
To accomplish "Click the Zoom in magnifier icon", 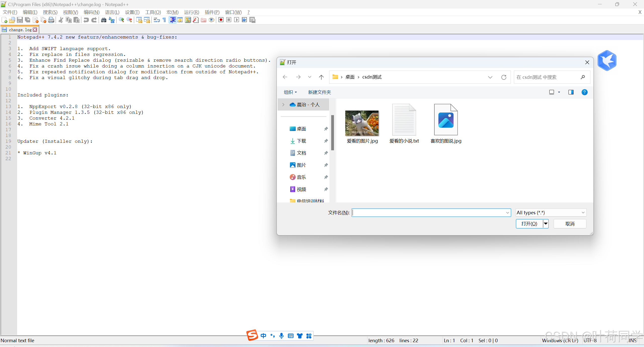I will pyautogui.click(x=122, y=20).
